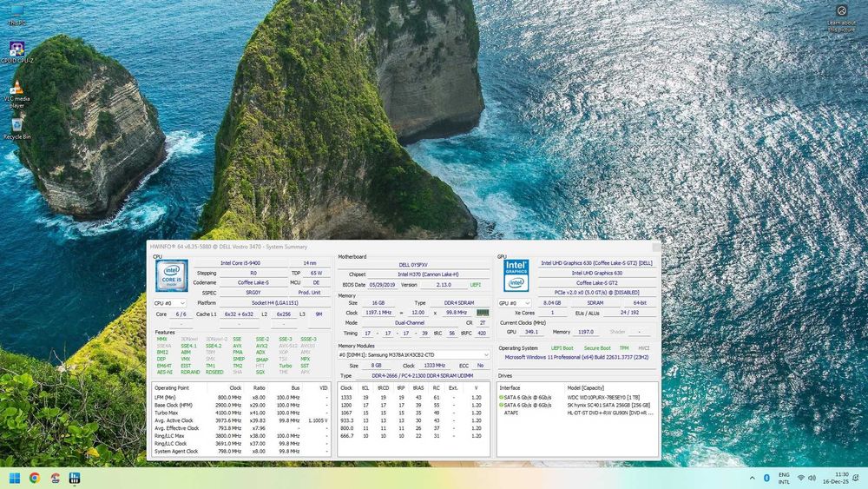Image resolution: width=868 pixels, height=489 pixels.
Task: Select the ATAPI HL-DT-ST DVD drive row
Action: tap(577, 413)
